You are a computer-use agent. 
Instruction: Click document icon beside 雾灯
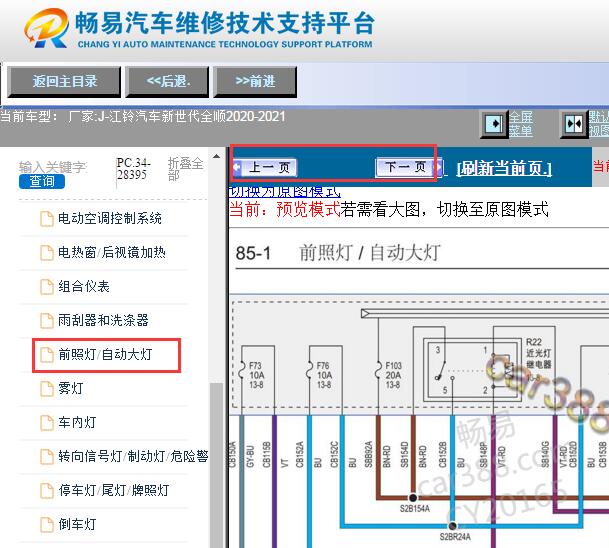pos(47,389)
